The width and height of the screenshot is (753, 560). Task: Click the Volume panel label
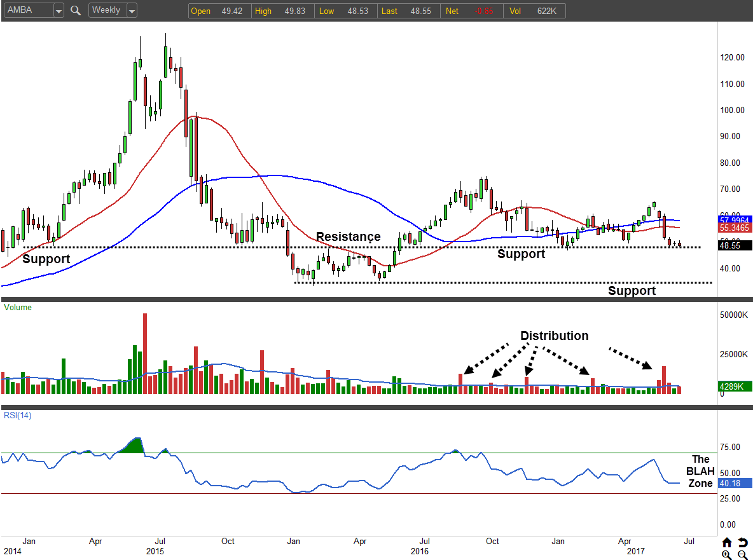(18, 307)
